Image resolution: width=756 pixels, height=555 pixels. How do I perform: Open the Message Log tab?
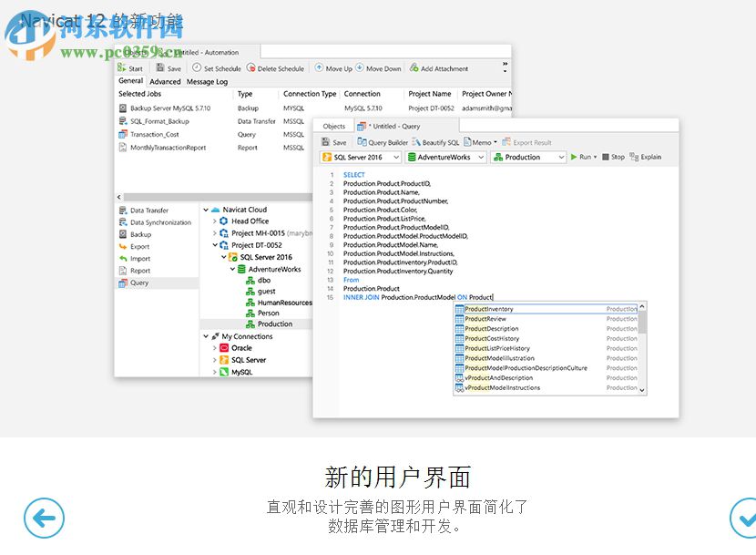tap(205, 80)
